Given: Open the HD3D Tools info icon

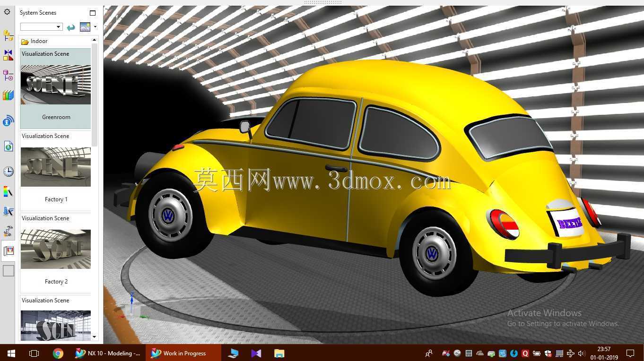Looking at the screenshot, I should coord(8,121).
